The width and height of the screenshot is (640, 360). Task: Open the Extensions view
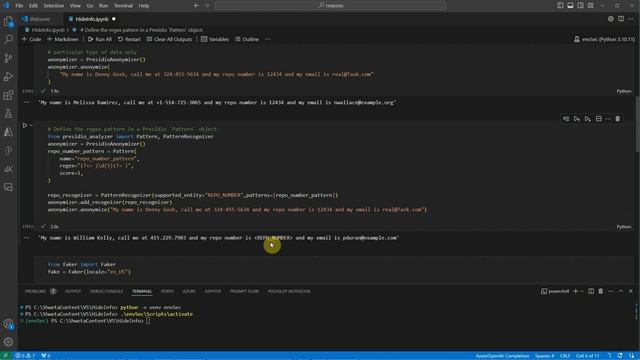[8, 95]
